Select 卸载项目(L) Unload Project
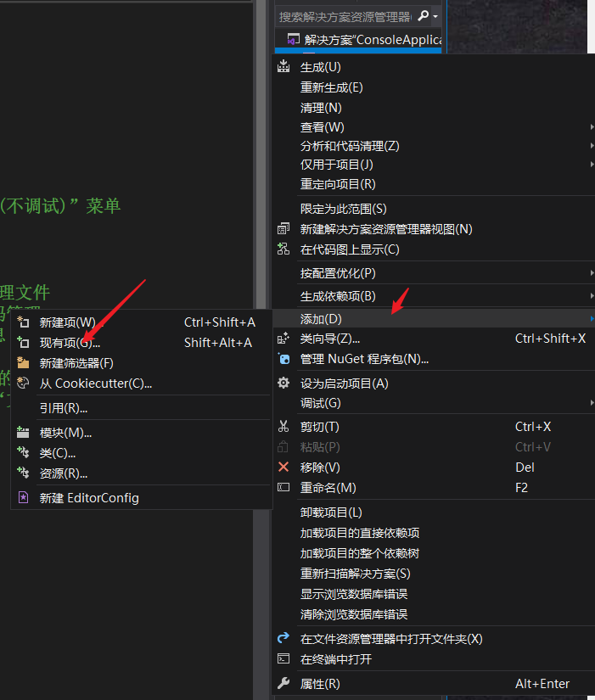The width and height of the screenshot is (595, 700). click(331, 512)
